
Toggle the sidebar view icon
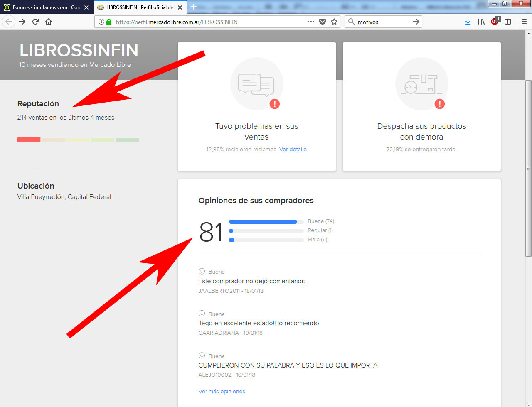(x=508, y=22)
